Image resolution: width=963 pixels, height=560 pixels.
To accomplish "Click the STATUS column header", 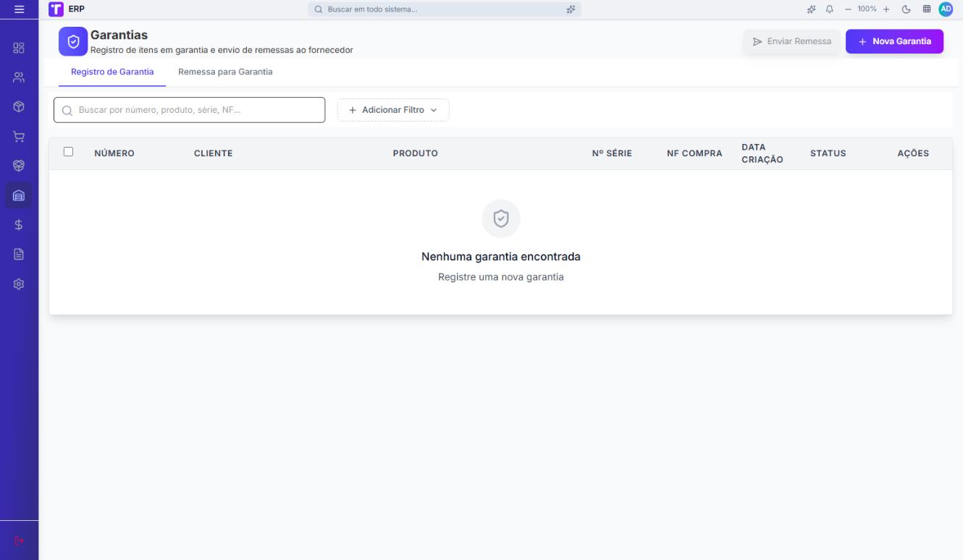I will (828, 153).
